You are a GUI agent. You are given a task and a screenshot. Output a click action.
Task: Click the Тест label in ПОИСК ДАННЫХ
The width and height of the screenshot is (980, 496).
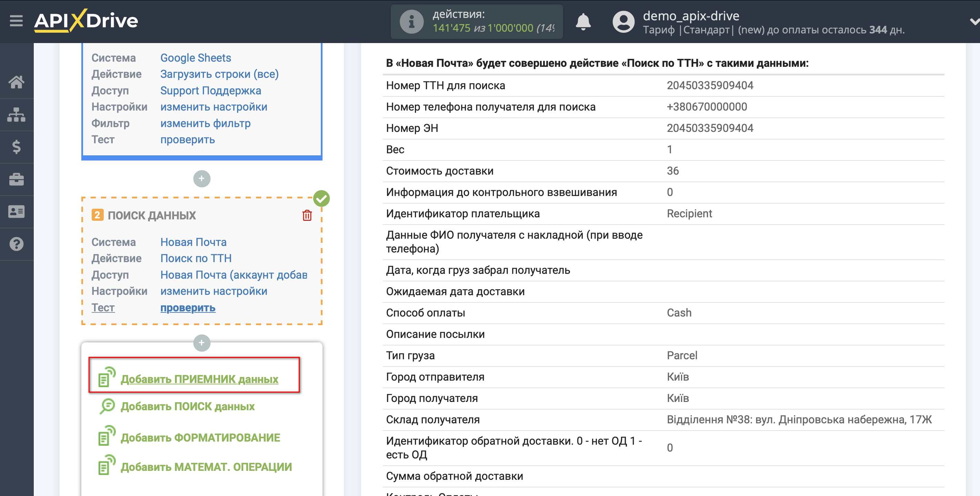point(103,307)
